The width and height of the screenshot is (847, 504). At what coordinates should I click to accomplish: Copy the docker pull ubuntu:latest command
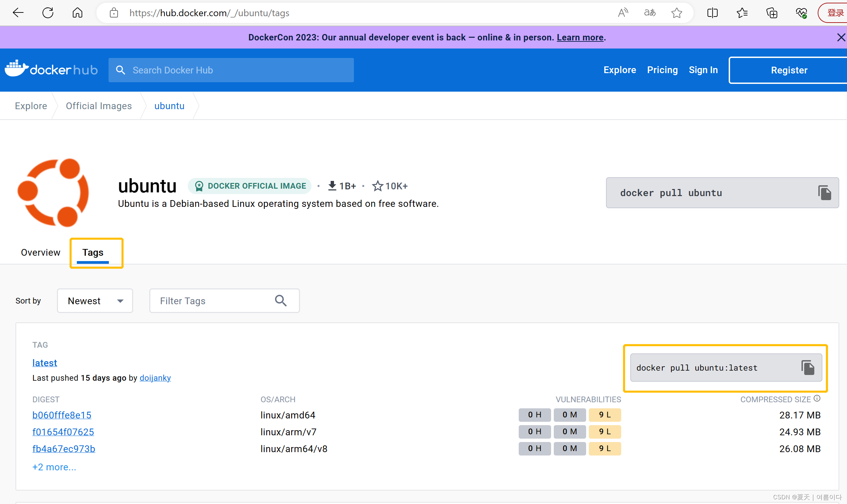tap(807, 368)
